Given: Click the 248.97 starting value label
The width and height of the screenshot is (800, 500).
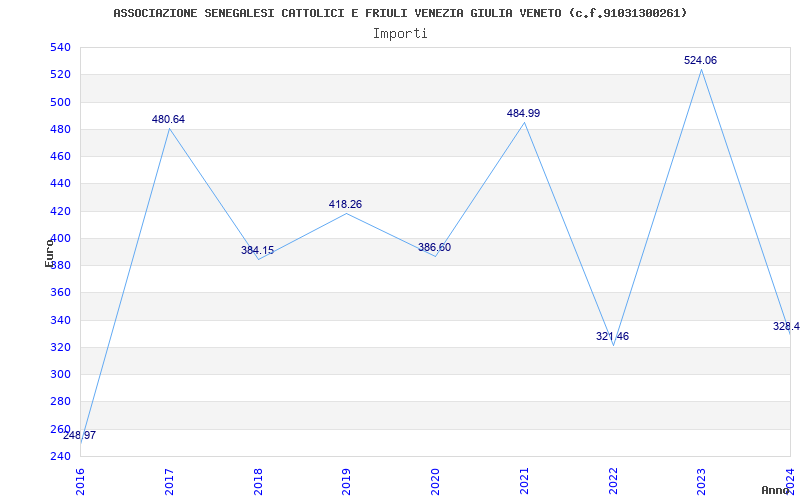Looking at the screenshot, I should 80,435.
